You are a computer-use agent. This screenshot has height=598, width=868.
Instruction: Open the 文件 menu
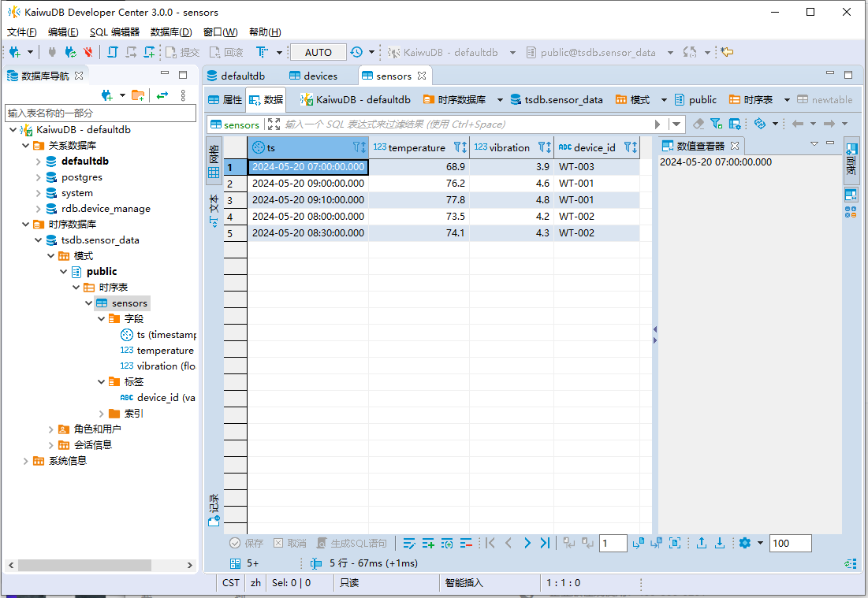[21, 32]
